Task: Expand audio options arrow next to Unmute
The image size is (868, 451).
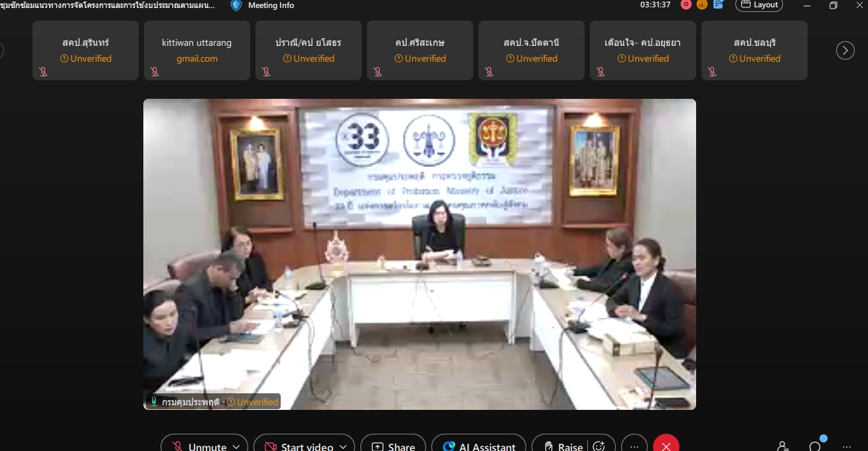Action: click(x=236, y=446)
